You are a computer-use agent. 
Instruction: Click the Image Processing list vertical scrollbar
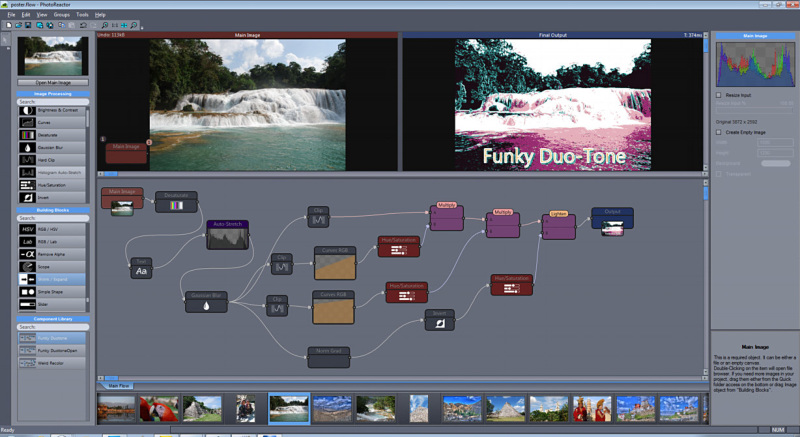tap(88, 153)
